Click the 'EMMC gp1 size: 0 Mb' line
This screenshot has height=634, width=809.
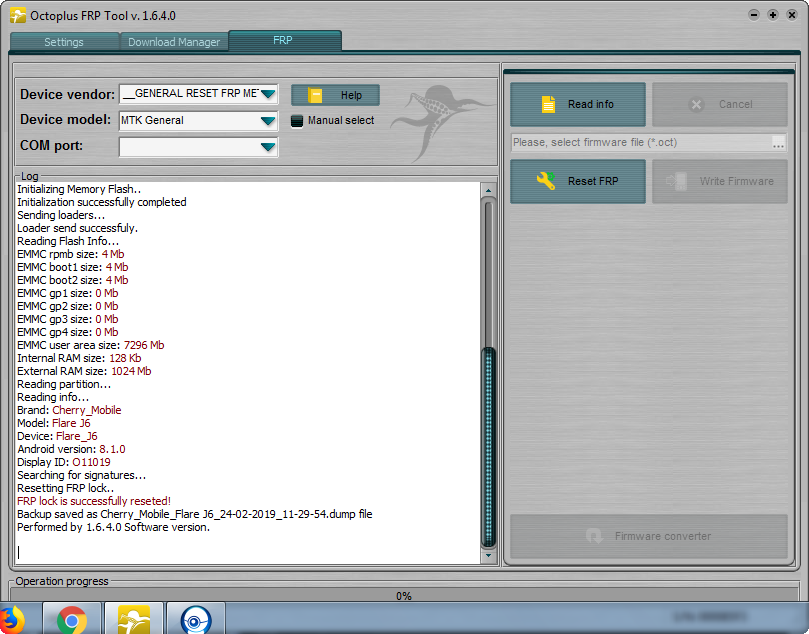(68, 293)
